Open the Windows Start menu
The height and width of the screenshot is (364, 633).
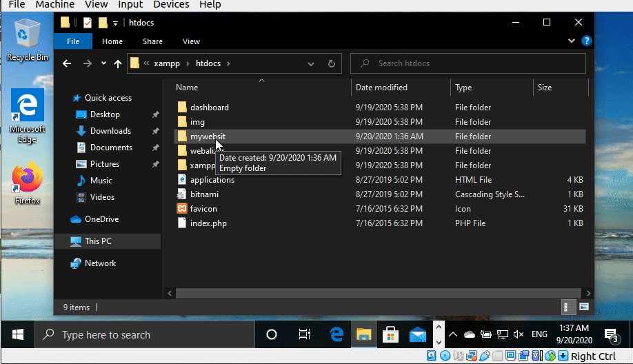[x=18, y=334]
